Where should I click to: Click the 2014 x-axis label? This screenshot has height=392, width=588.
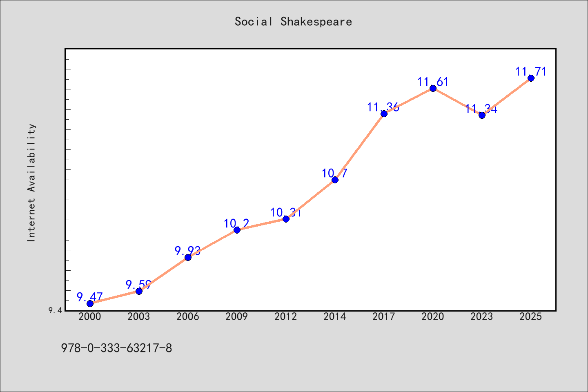coord(335,317)
